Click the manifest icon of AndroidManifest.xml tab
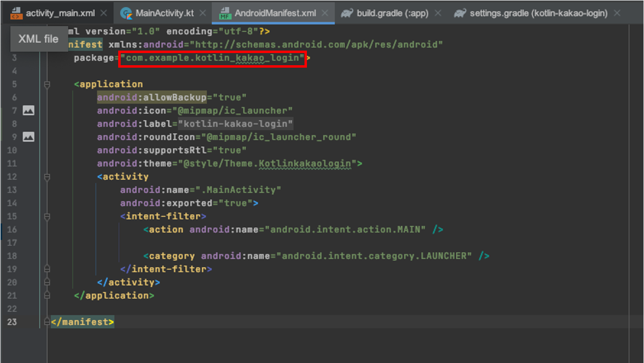This screenshot has width=644, height=363. pos(225,13)
